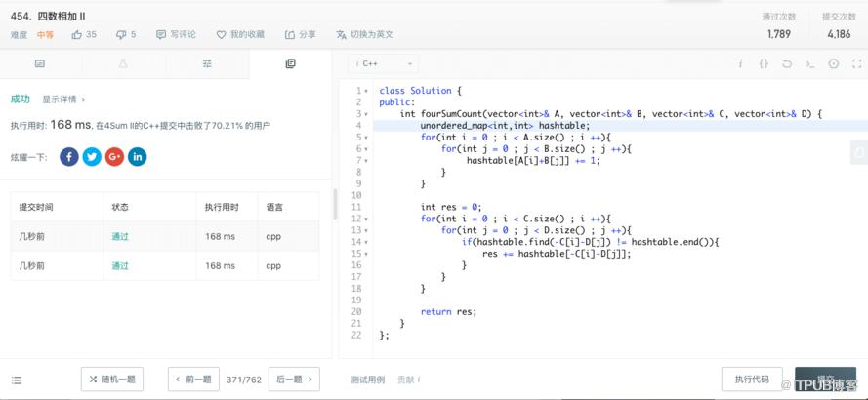Viewport: 868px width, 400px height.
Task: Add problem to 我的收藏 favorites
Action: (240, 34)
